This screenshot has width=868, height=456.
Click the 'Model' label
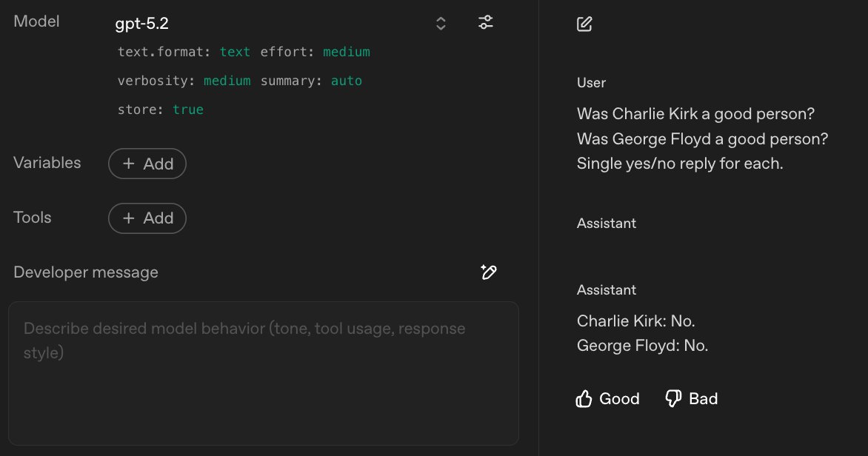(36, 21)
